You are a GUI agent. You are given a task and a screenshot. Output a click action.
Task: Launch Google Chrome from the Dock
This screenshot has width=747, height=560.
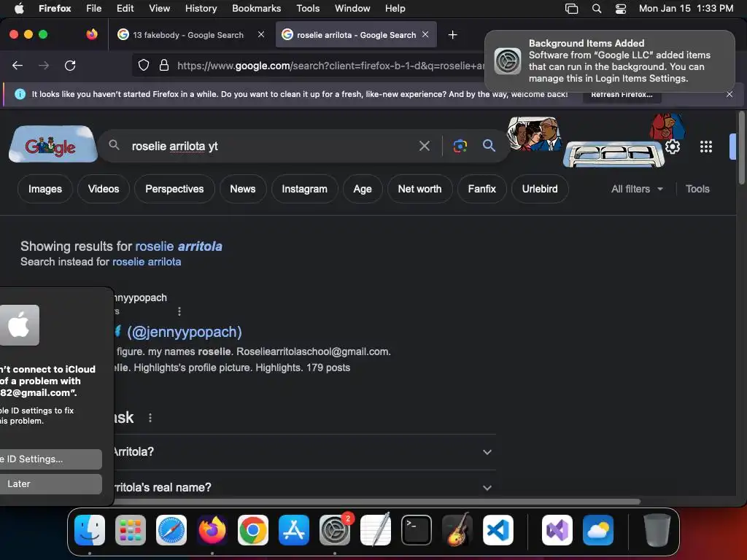pyautogui.click(x=253, y=530)
